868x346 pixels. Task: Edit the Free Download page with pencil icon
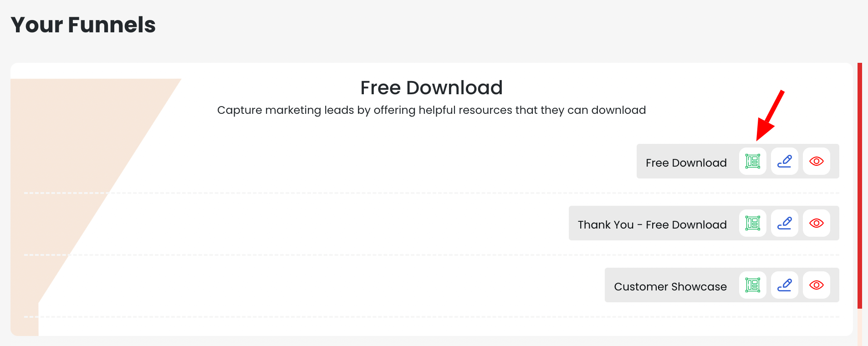(x=784, y=161)
